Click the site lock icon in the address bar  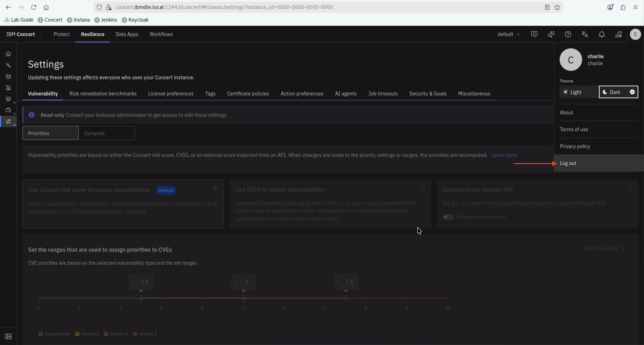pos(109,7)
